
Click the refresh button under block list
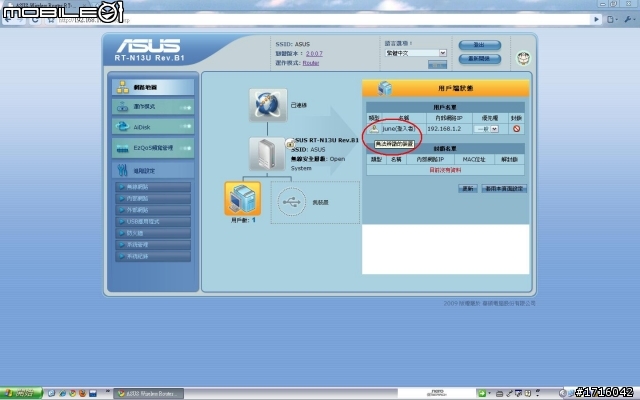pos(468,189)
